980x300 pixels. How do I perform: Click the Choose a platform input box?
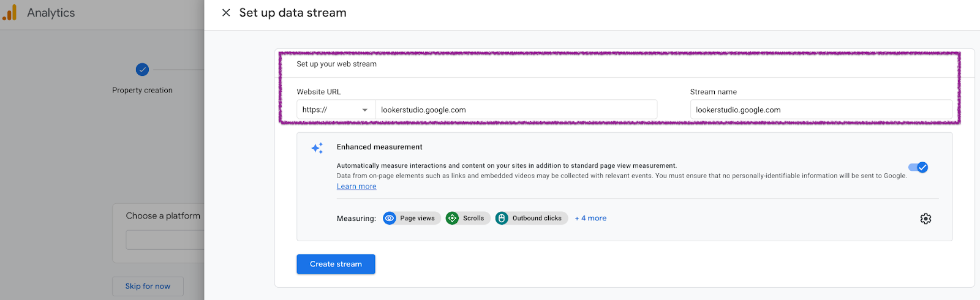[x=165, y=239]
